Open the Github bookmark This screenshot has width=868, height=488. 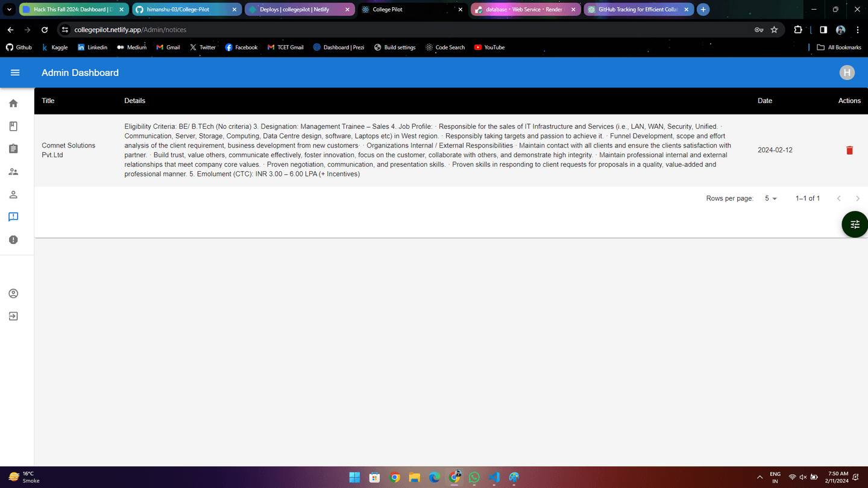(19, 47)
